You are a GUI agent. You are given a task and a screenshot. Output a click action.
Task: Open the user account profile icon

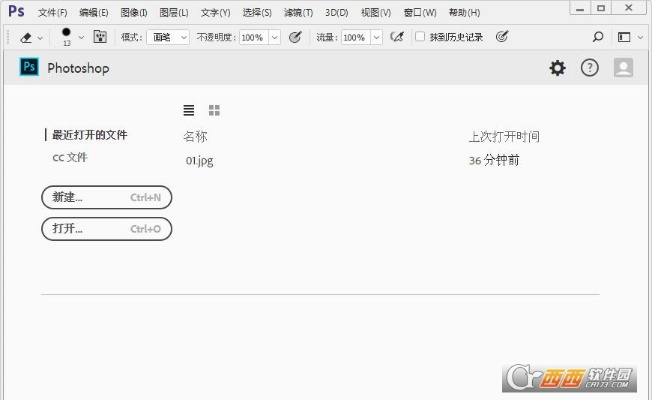point(623,67)
